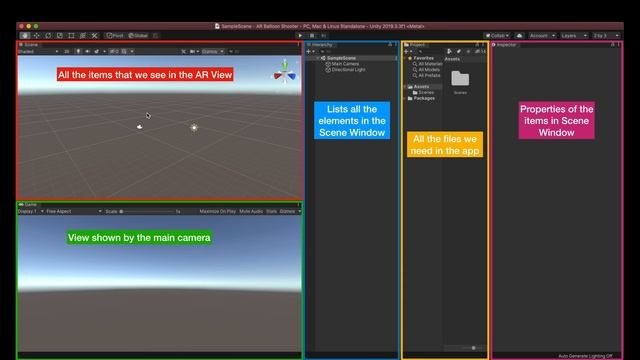Select the Scale tool
640x360 pixels.
click(x=60, y=36)
